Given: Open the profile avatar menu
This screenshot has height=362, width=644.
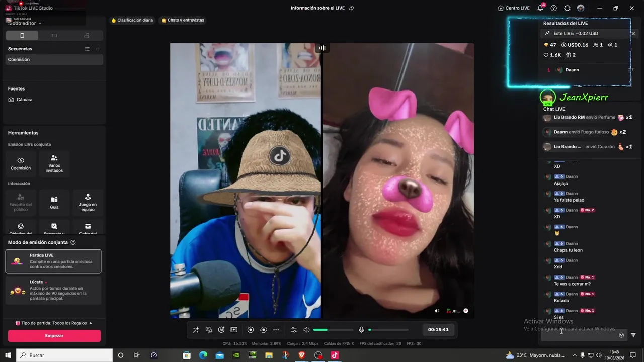Looking at the screenshot, I should point(581,8).
